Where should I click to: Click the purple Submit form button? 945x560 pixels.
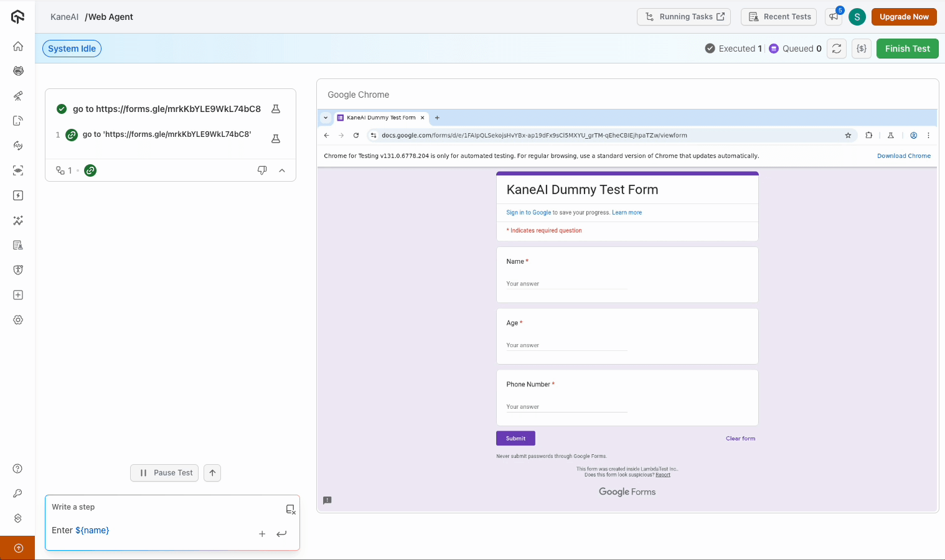coord(515,439)
